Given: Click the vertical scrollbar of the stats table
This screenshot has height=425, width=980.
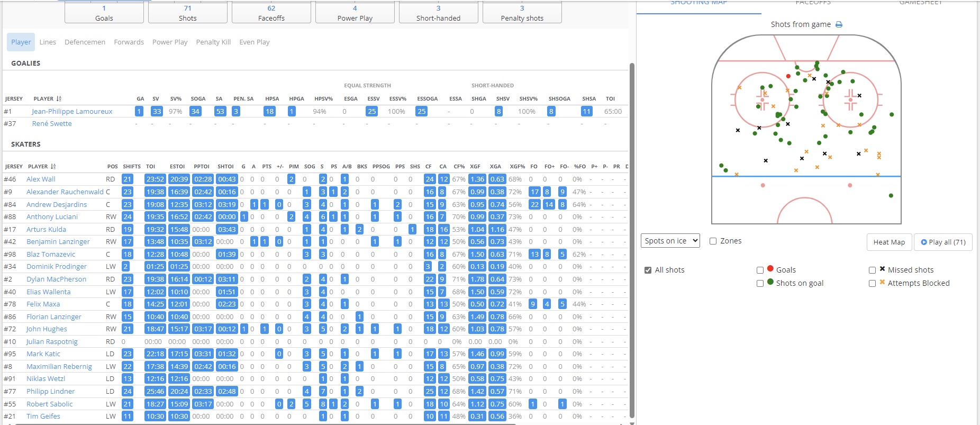Looking at the screenshot, I should (x=632, y=238).
